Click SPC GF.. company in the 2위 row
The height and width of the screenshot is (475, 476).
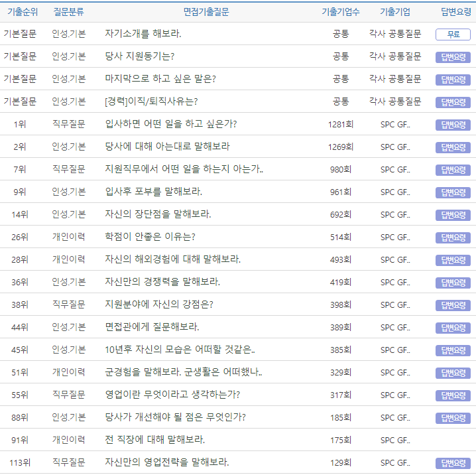pyautogui.click(x=395, y=147)
